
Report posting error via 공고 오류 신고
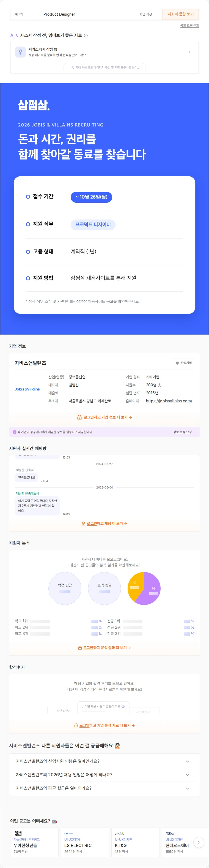[189, 26]
